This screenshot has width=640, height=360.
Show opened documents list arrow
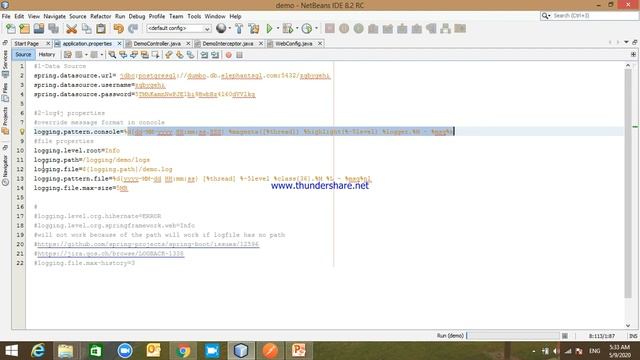coord(627,42)
